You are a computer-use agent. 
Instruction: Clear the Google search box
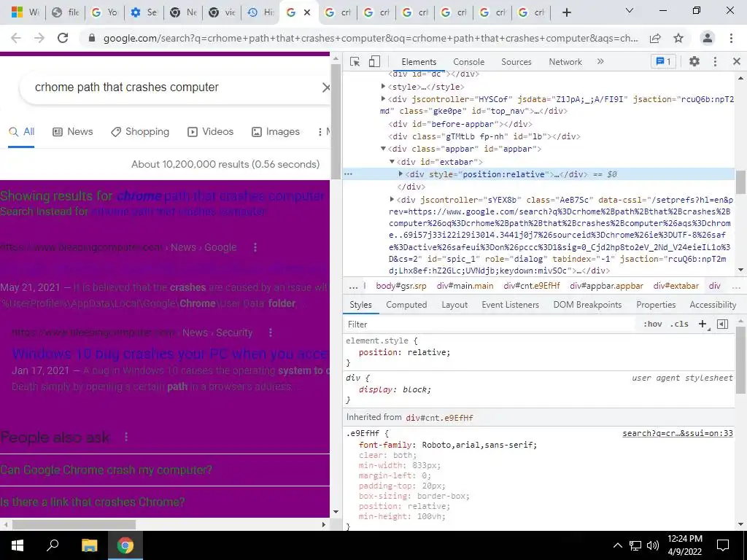coord(326,87)
